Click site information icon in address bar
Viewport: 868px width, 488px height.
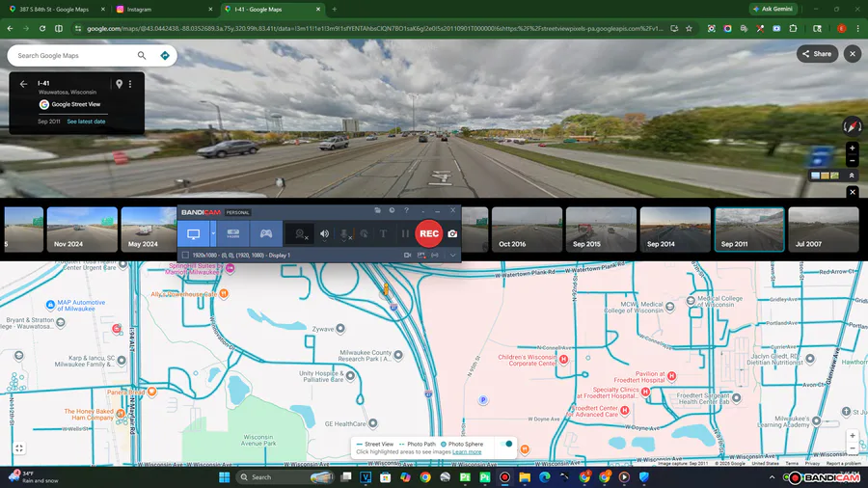(77, 28)
